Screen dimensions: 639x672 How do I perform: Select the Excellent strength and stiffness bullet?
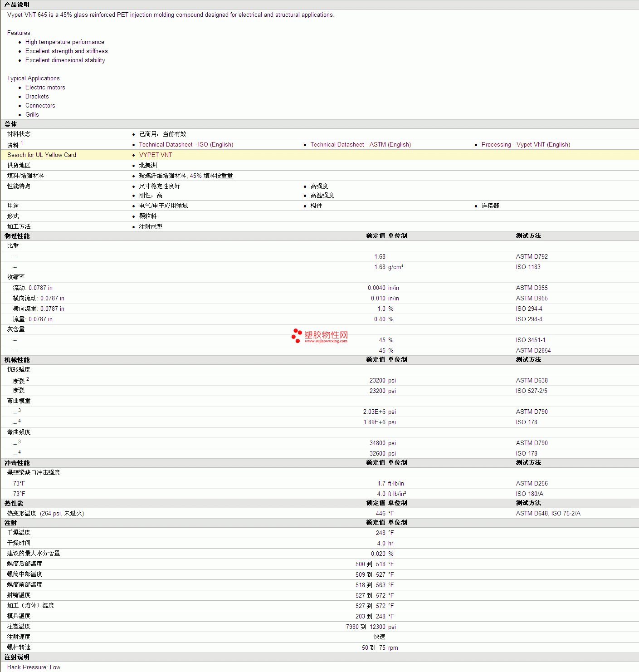(67, 51)
